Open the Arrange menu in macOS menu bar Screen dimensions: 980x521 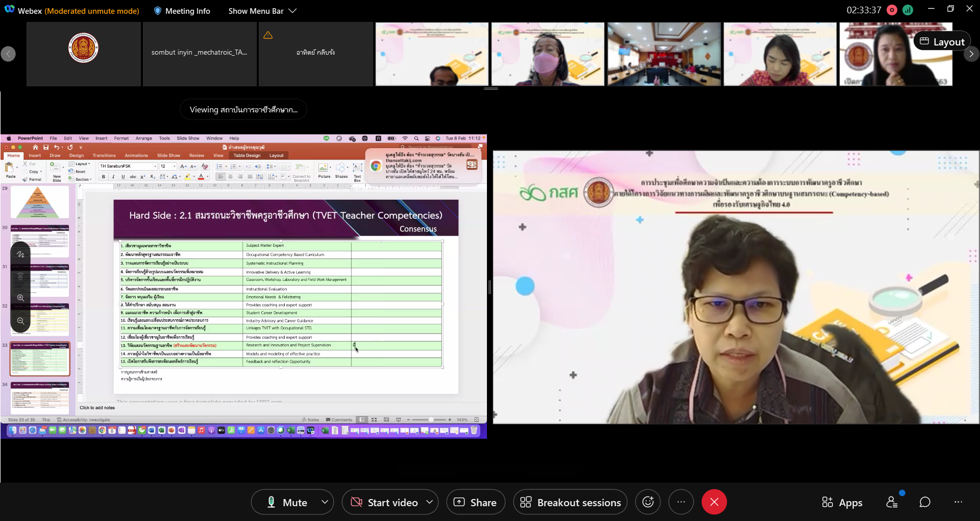143,138
